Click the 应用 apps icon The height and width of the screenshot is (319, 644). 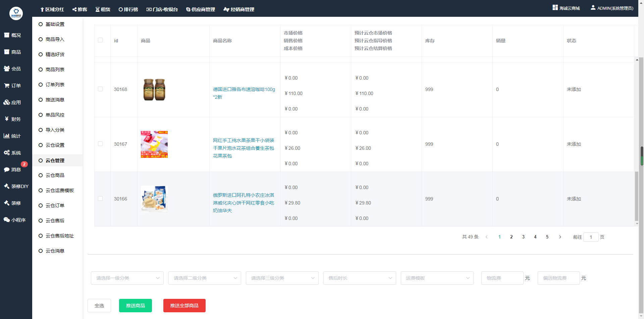(7, 102)
